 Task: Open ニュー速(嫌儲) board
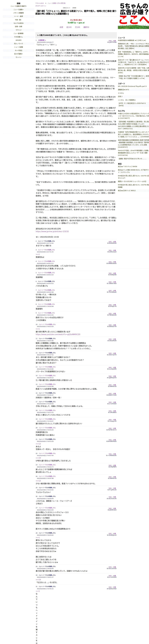coord(18,33)
